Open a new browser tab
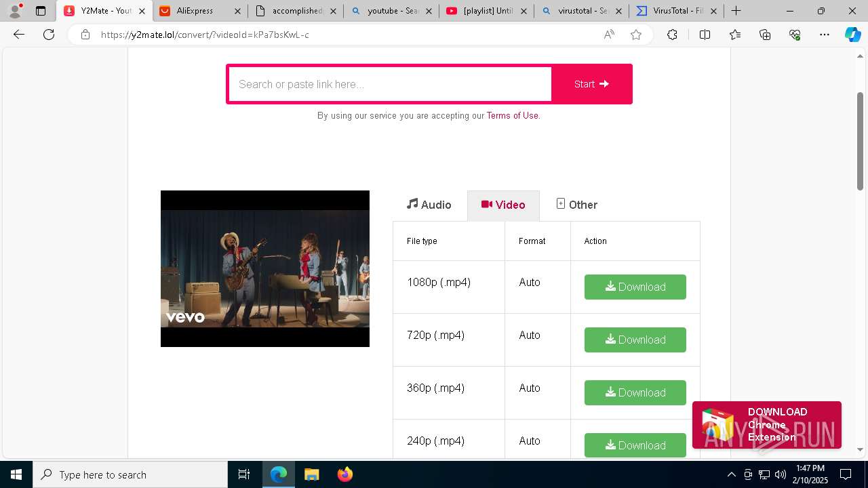The width and height of the screenshot is (868, 488). click(736, 11)
